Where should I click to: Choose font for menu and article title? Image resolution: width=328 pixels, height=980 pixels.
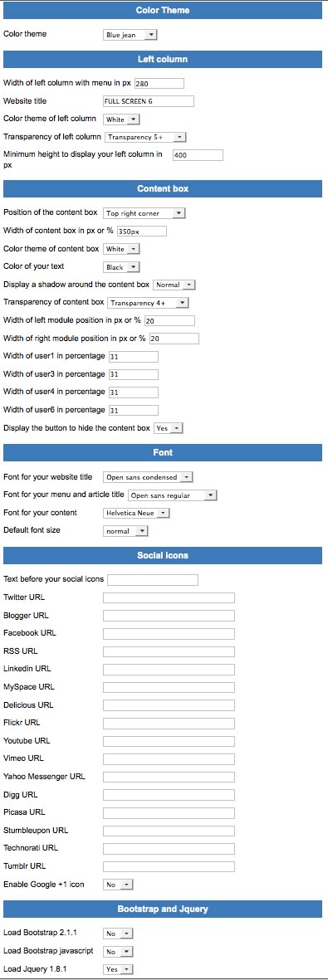point(172,495)
